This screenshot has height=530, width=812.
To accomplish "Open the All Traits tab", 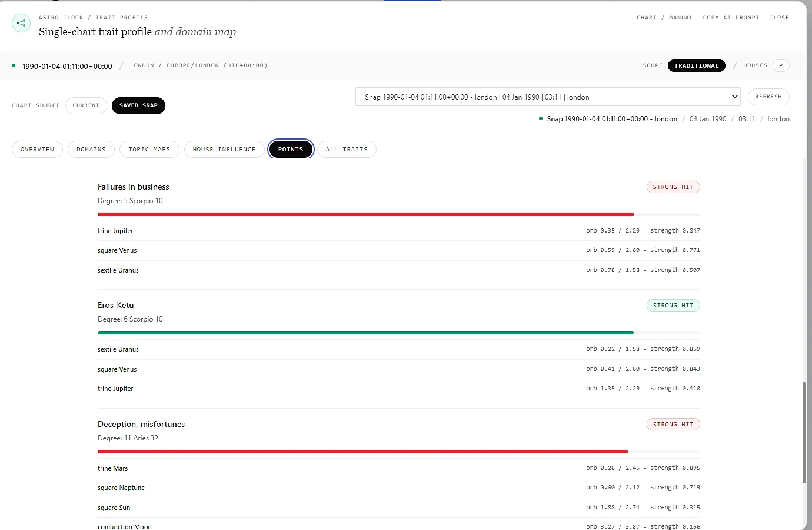I will tap(347, 150).
